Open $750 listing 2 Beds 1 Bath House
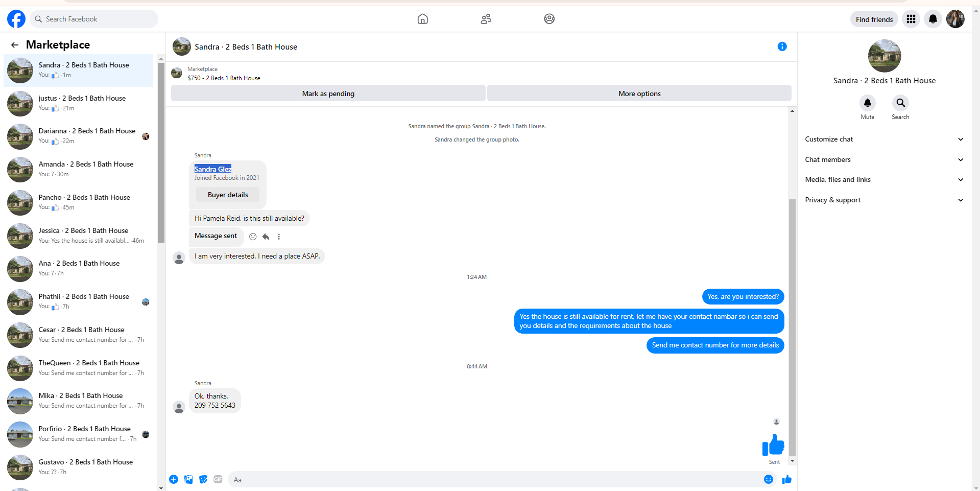Viewport: 980px width, 491px height. tap(224, 78)
